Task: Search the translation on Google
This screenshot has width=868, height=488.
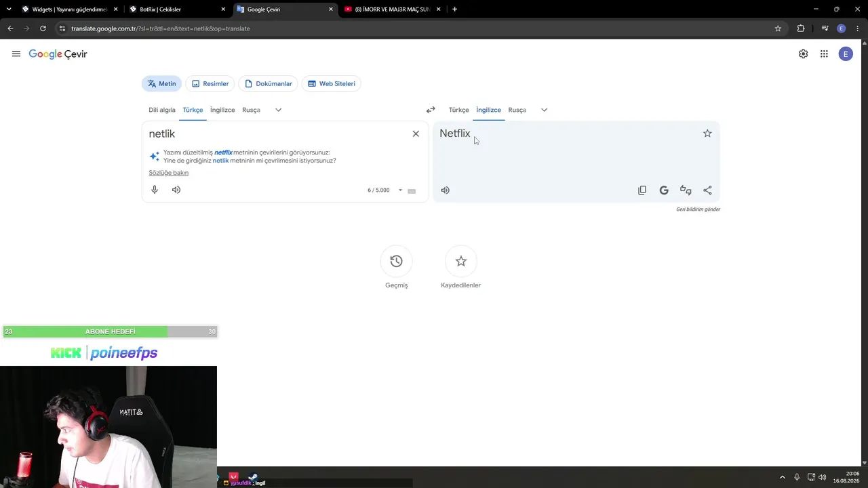Action: (664, 190)
